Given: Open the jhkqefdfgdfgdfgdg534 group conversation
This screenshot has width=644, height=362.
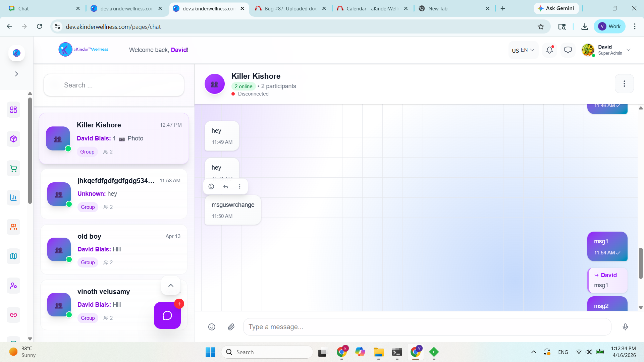Looking at the screenshot, I should tap(114, 194).
